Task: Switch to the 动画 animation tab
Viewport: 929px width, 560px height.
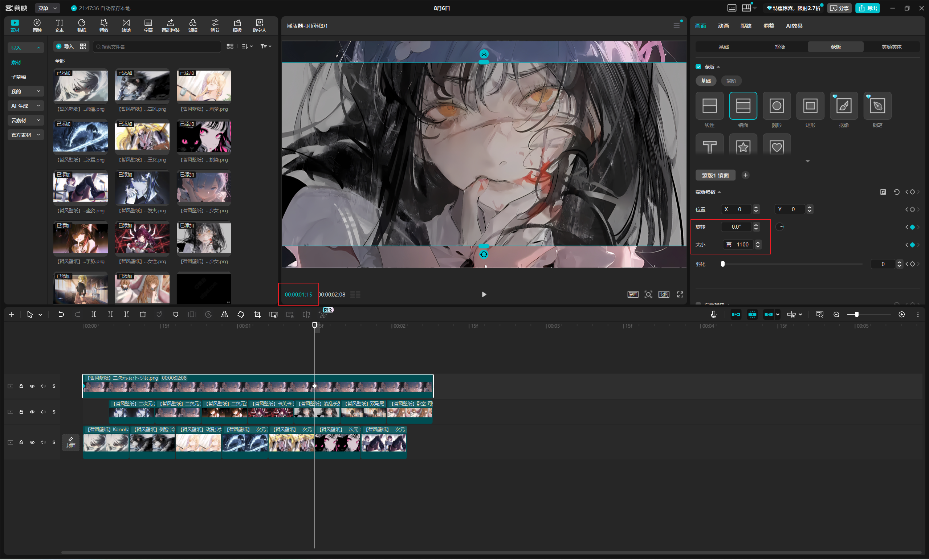Action: click(x=723, y=26)
